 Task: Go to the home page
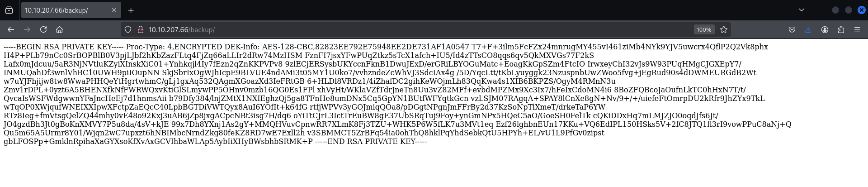click(59, 29)
